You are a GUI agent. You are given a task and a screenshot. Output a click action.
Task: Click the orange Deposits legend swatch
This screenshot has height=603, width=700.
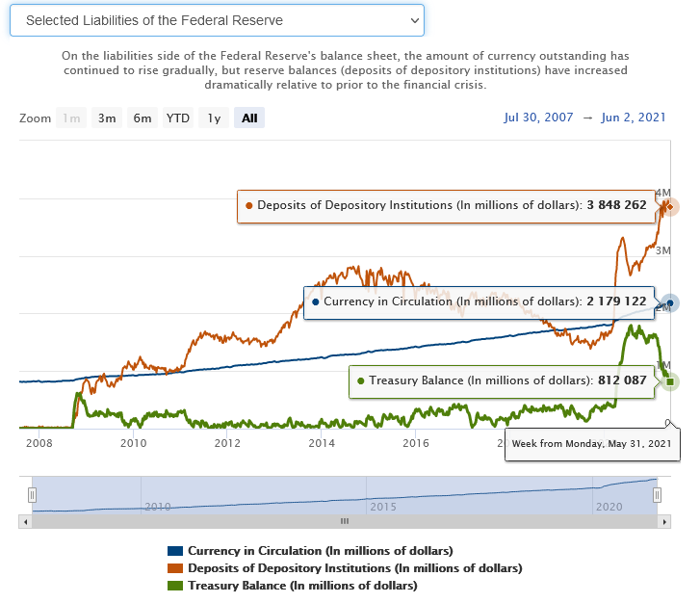pyautogui.click(x=175, y=568)
